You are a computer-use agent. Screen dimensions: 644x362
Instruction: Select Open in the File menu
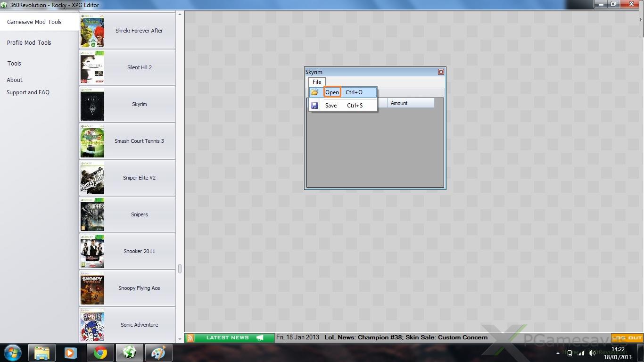pos(332,92)
